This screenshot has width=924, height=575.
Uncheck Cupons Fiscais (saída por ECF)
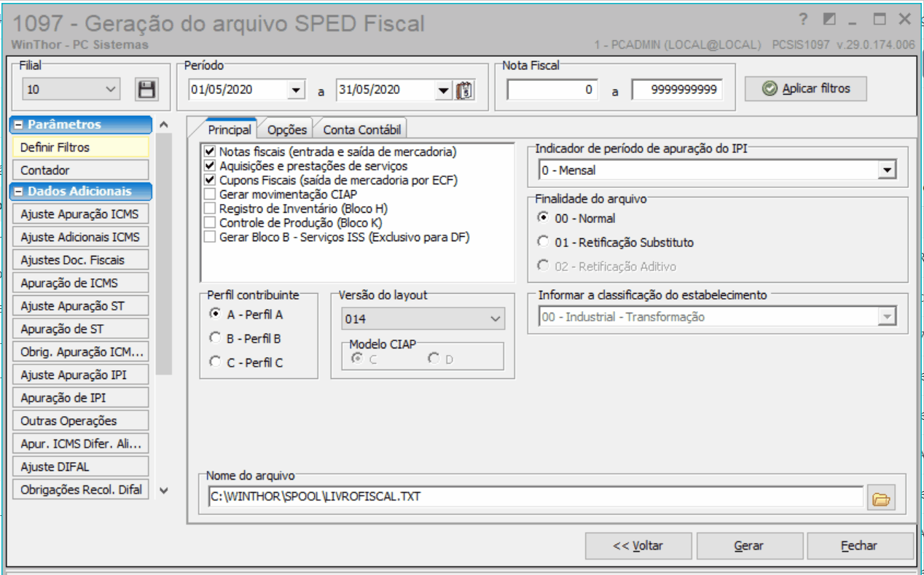click(x=211, y=180)
